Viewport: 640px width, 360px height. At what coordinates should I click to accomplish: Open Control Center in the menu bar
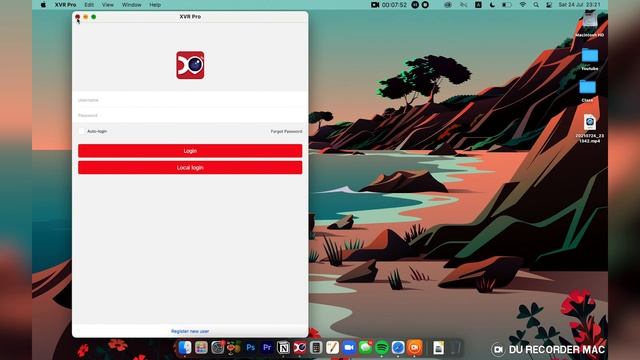[549, 5]
